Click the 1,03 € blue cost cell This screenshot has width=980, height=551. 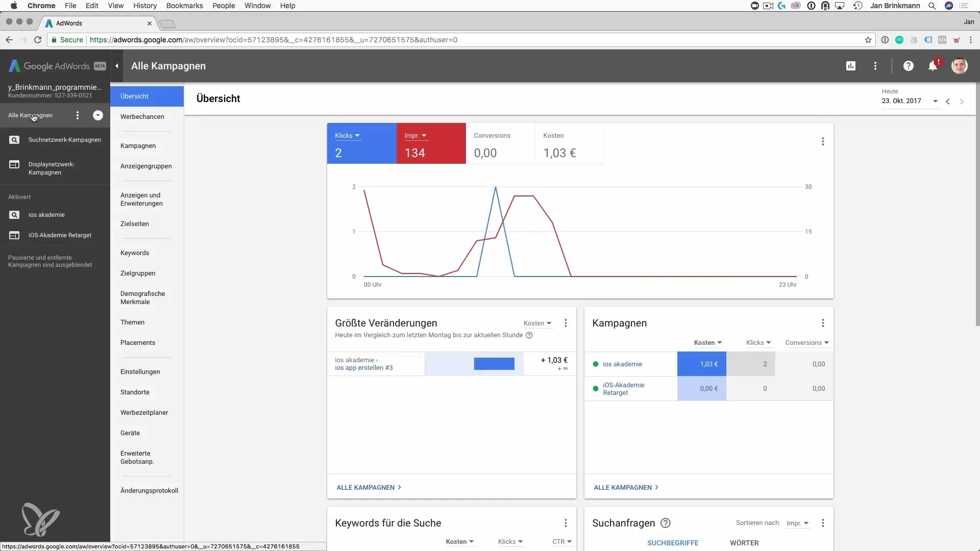[x=702, y=364]
